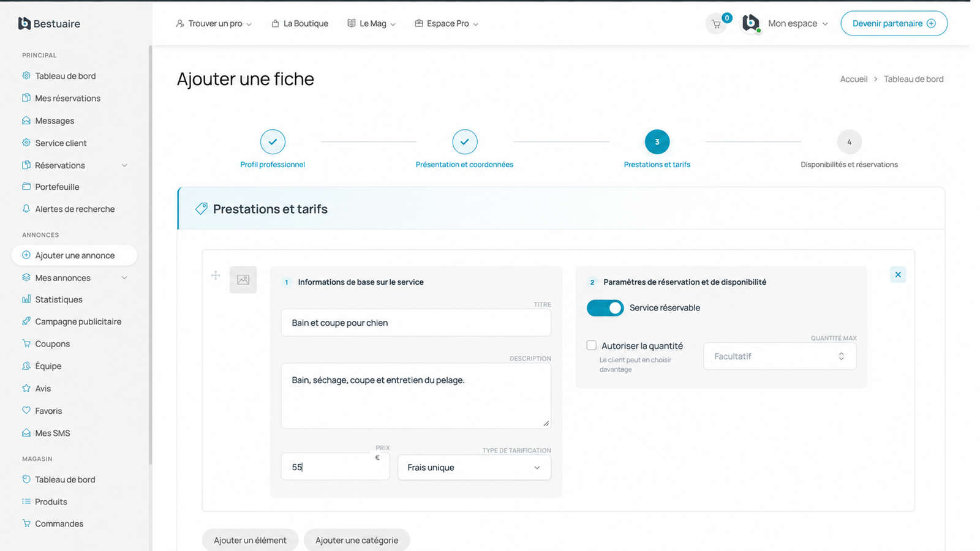Open the Mon espace dropdown

(x=798, y=24)
